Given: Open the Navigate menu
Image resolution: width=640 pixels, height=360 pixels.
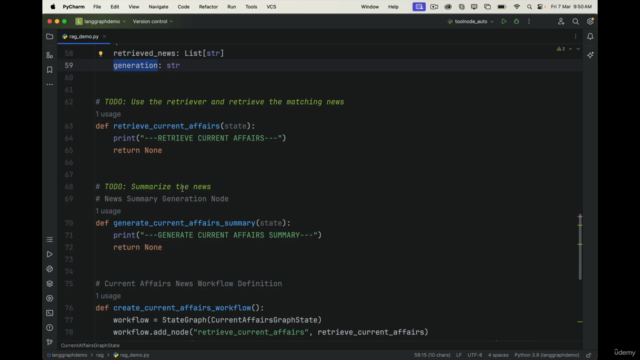Looking at the screenshot, I should (x=158, y=7).
